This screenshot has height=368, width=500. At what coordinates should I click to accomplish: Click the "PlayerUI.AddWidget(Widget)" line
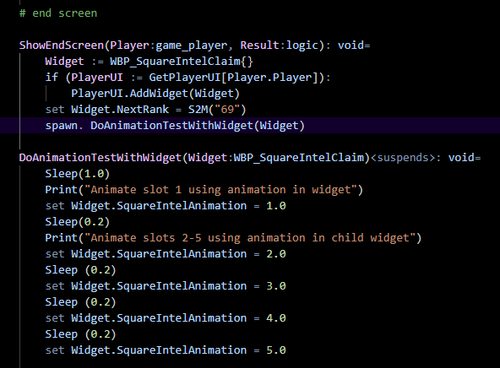pos(155,94)
